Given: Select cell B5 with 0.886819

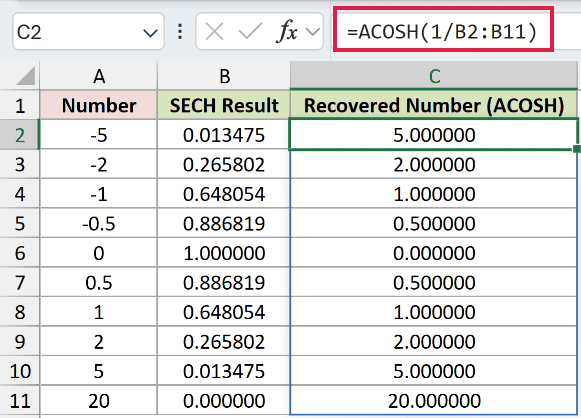Looking at the screenshot, I should coord(224,223).
